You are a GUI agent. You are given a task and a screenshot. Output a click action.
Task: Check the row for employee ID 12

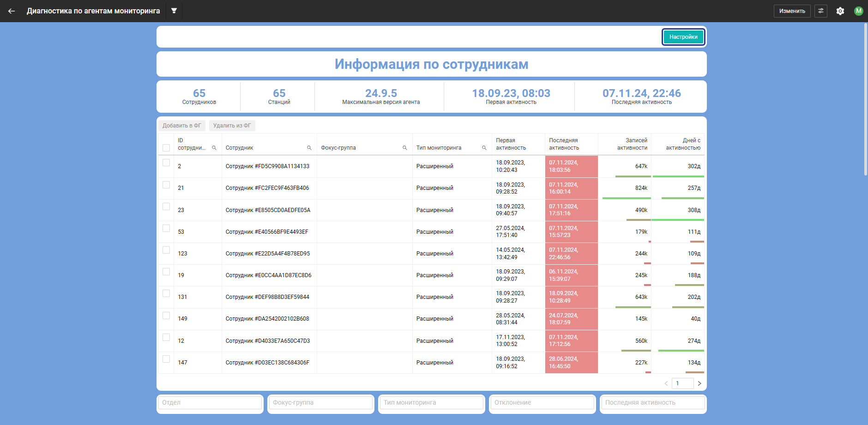(166, 337)
